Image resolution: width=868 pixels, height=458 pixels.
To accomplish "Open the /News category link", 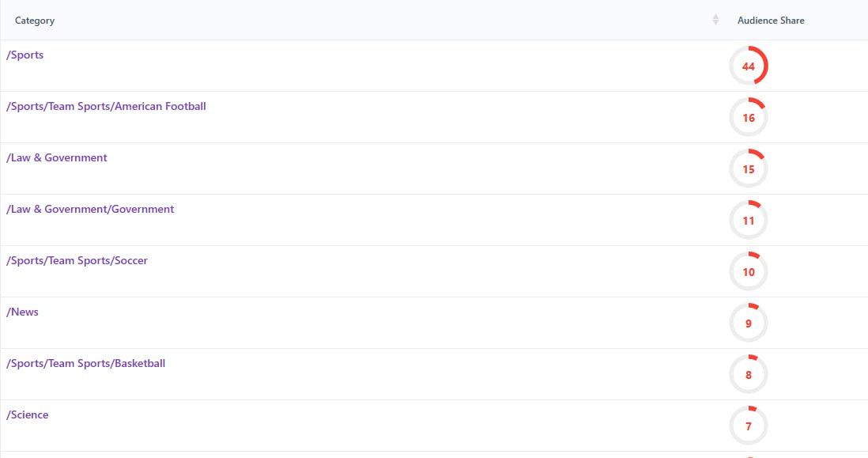I will 23,312.
